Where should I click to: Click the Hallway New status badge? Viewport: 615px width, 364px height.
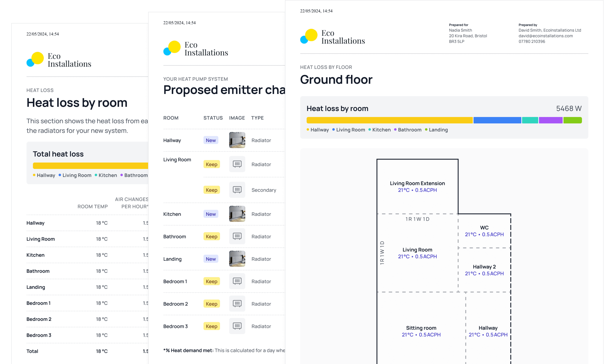[x=211, y=140]
